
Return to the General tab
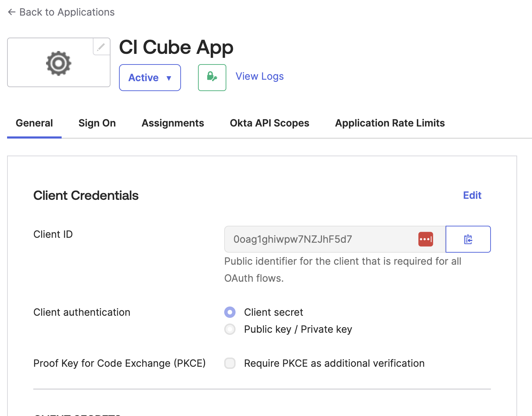(34, 123)
